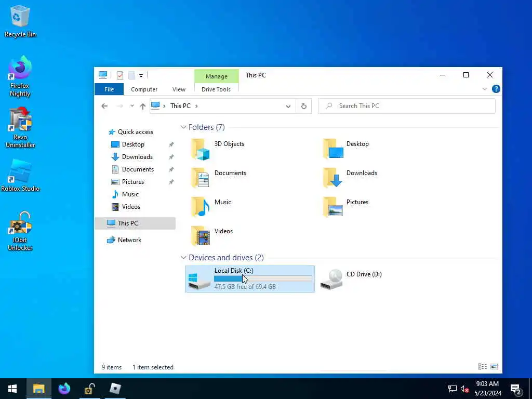The height and width of the screenshot is (399, 532).
Task: Click the This PC icon in title bar
Action: [103, 75]
